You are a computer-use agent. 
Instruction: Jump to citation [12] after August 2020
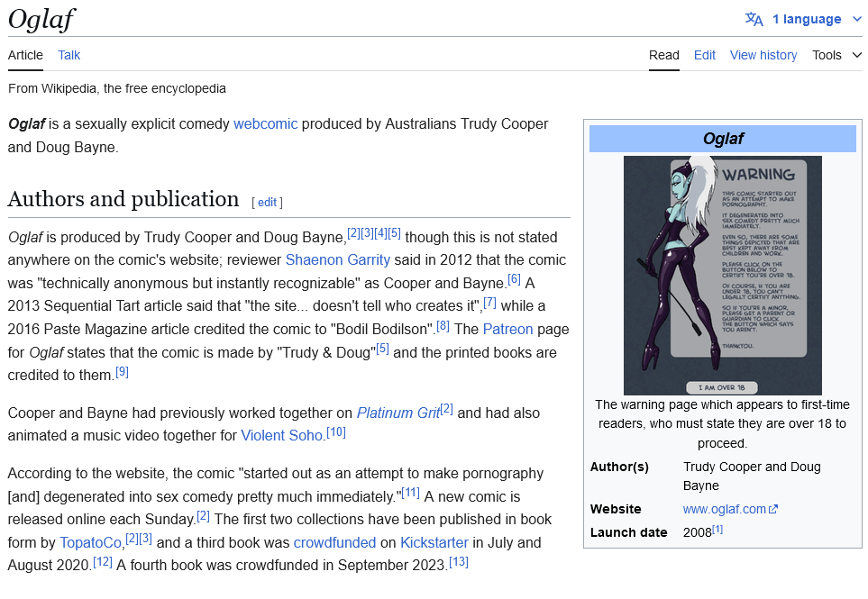pyautogui.click(x=103, y=562)
